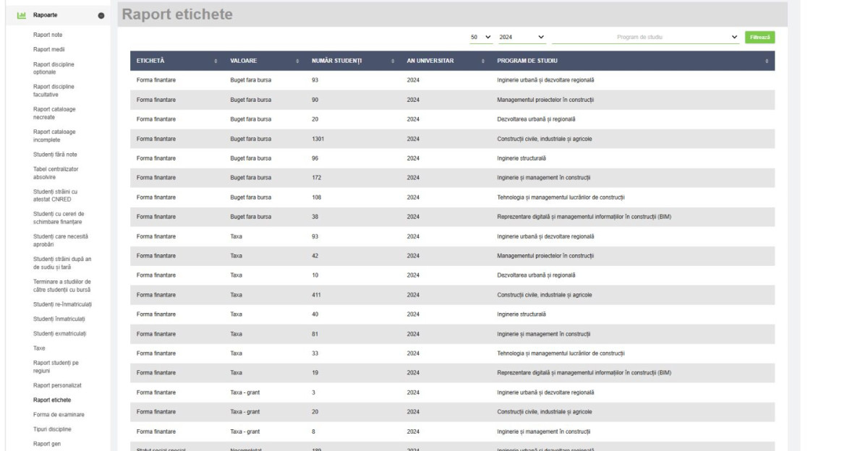Open Raport discipline facultative
Viewport: 868px width, 451px height.
[x=54, y=91]
